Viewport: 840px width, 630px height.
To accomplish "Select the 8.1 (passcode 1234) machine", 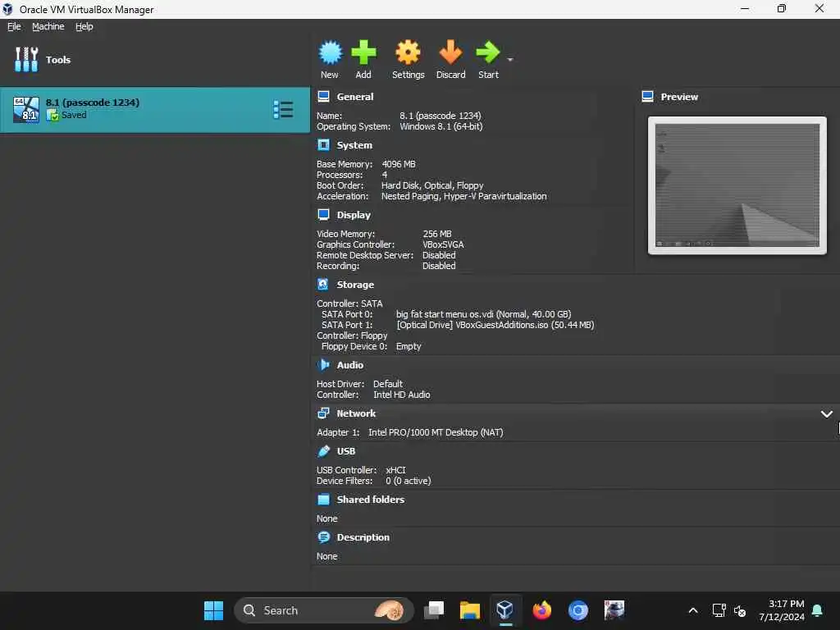I will 155,109.
